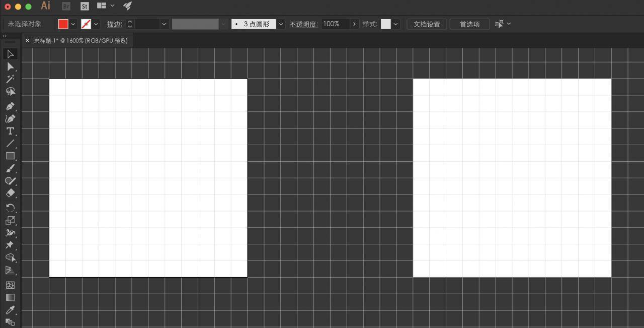Switch to the 未标题-1 document tab
Image resolution: width=644 pixels, height=328 pixels.
[x=80, y=40]
